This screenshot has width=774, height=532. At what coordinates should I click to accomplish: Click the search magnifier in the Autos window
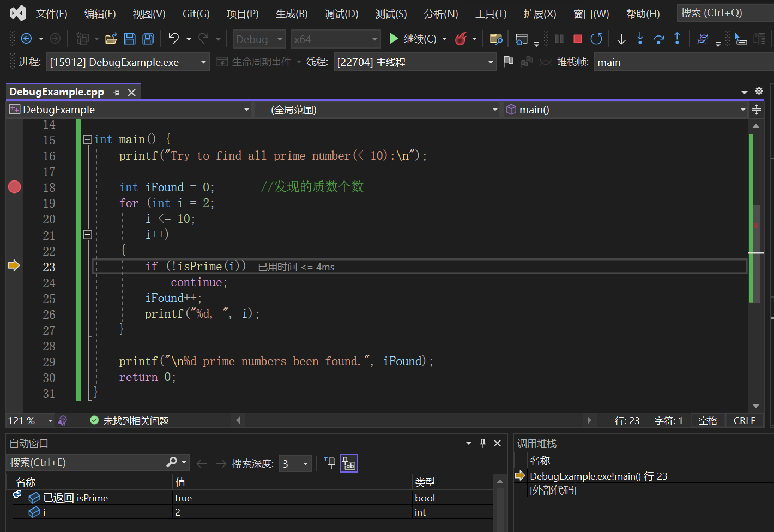pos(172,462)
